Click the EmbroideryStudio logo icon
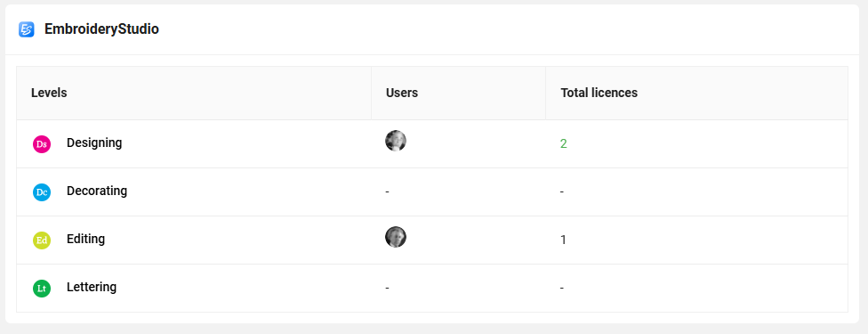Screen dimensions: 868x334 click(27, 29)
